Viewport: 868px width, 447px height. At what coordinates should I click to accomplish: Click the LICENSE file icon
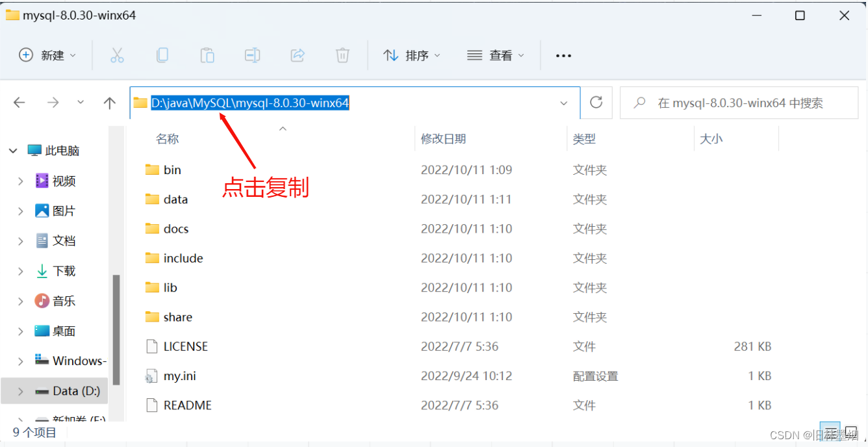[x=151, y=346]
